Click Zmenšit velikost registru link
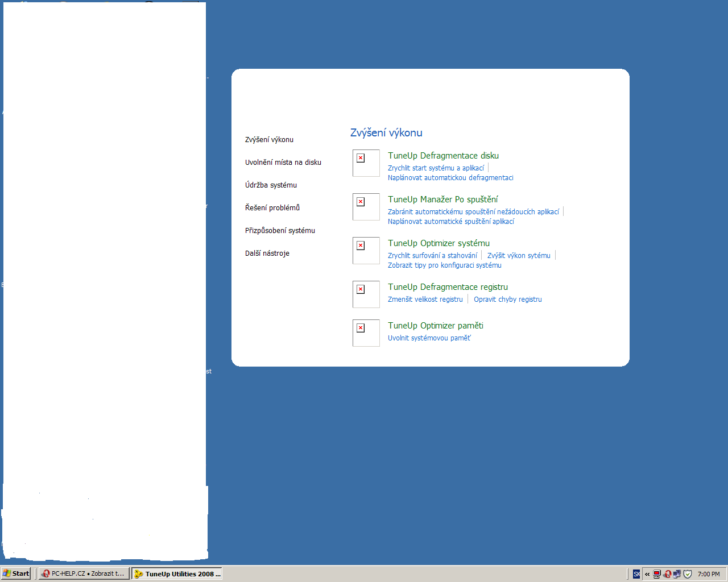The height and width of the screenshot is (582, 728). 425,300
